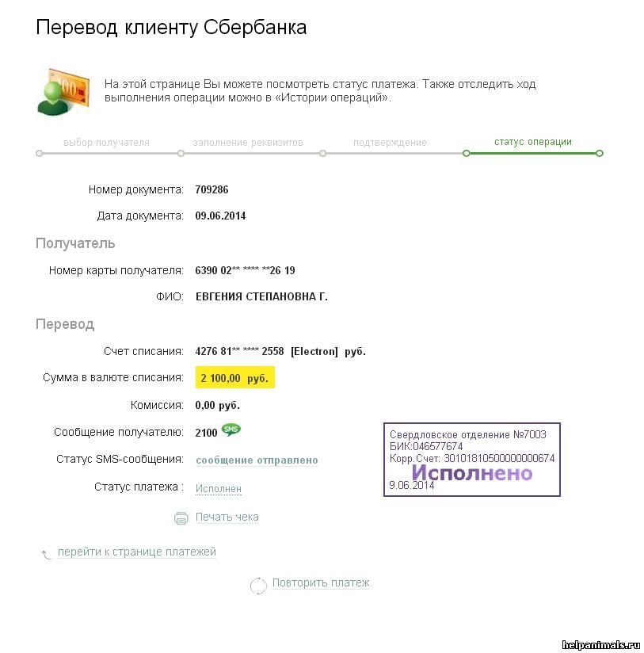
Task: Click the back arrow icon near payments link
Action: pyautogui.click(x=45, y=555)
